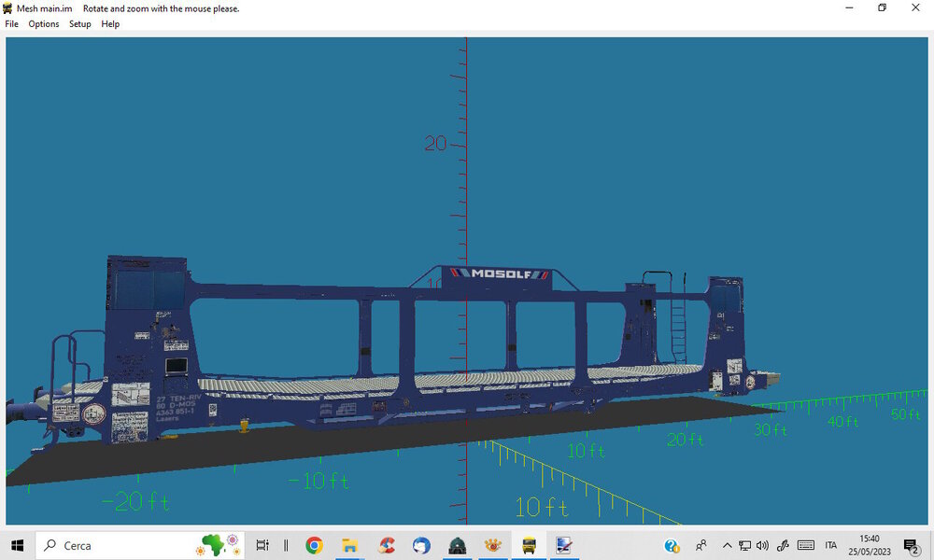This screenshot has height=560, width=934.
Task: Restore down the Mesh viewer window
Action: pos(883,7)
